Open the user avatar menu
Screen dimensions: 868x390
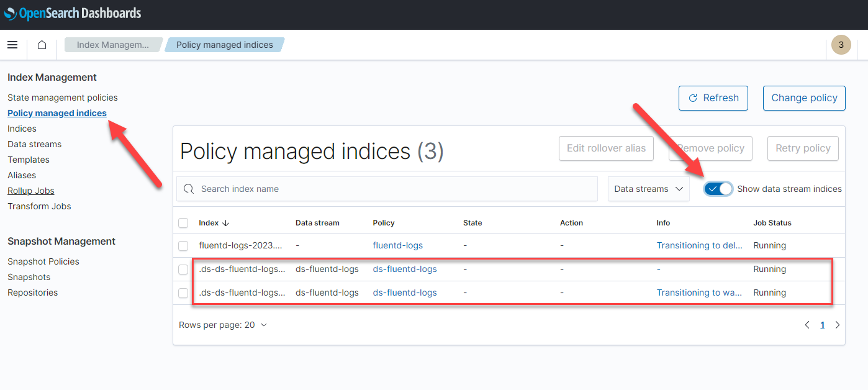click(x=841, y=45)
